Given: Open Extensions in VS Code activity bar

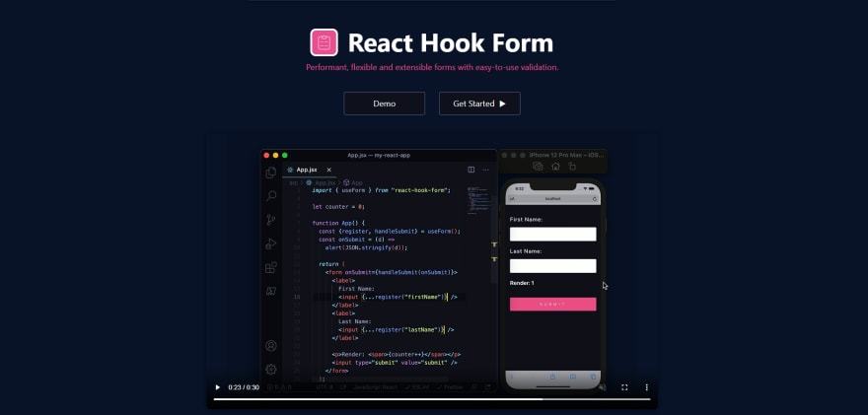Looking at the screenshot, I should (x=270, y=267).
